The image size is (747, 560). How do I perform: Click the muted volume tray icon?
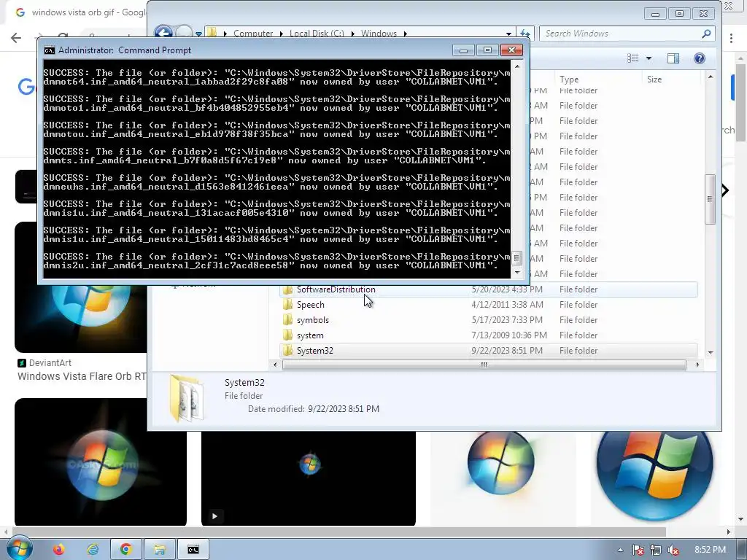673,550
